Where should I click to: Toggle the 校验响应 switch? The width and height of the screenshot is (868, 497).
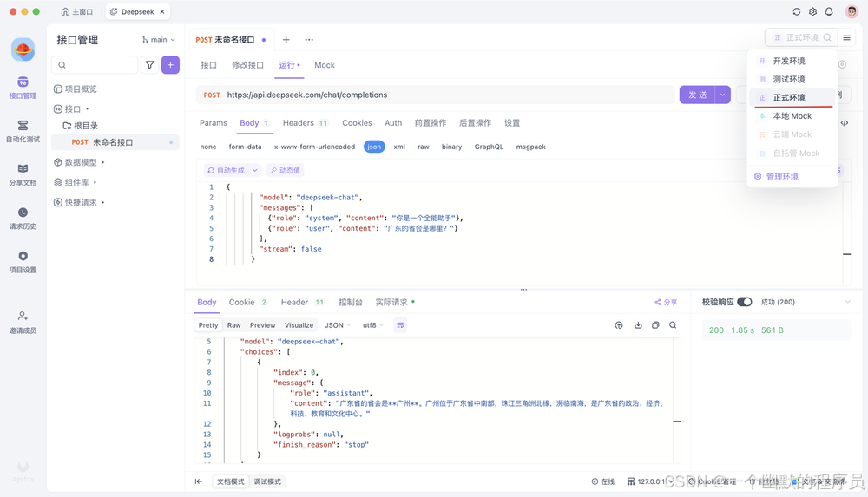(x=745, y=302)
